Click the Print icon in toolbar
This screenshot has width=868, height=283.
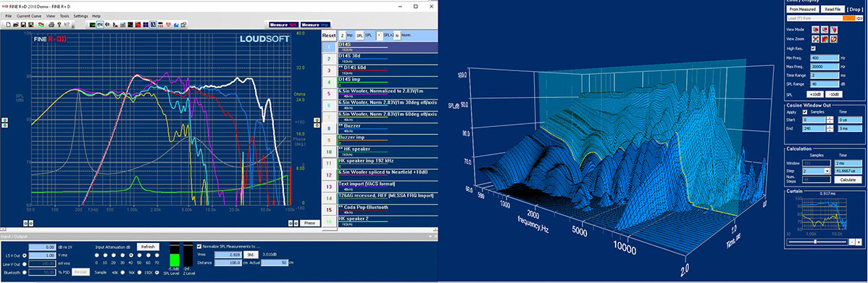coord(51,25)
